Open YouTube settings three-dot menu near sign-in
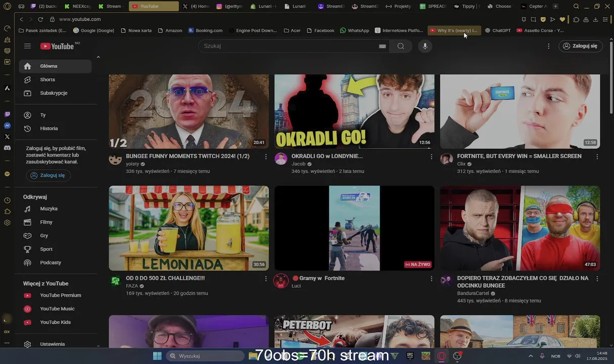614x364 pixels. [x=549, y=46]
